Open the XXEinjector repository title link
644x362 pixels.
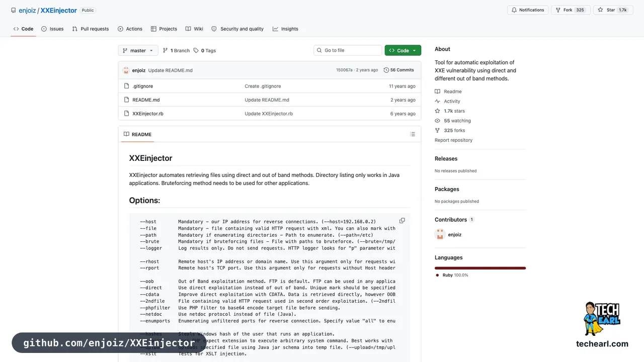point(58,10)
